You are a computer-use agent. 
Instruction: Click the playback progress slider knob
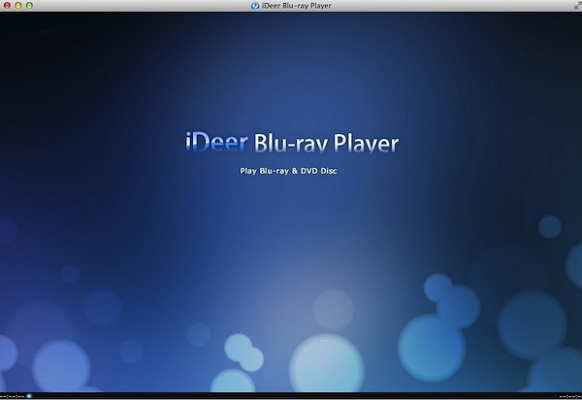click(29, 396)
